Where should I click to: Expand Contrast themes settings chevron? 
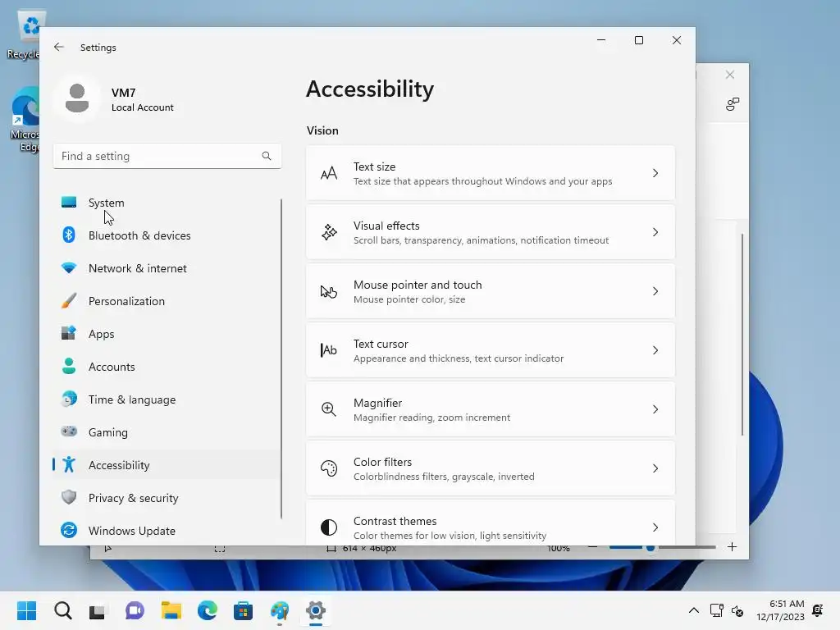coord(655,527)
